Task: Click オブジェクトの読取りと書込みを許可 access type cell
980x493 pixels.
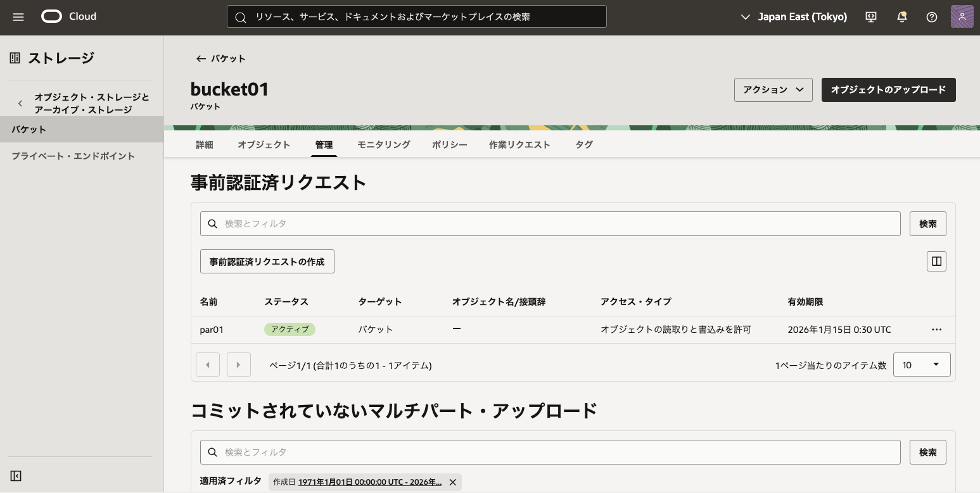Action: click(x=676, y=330)
